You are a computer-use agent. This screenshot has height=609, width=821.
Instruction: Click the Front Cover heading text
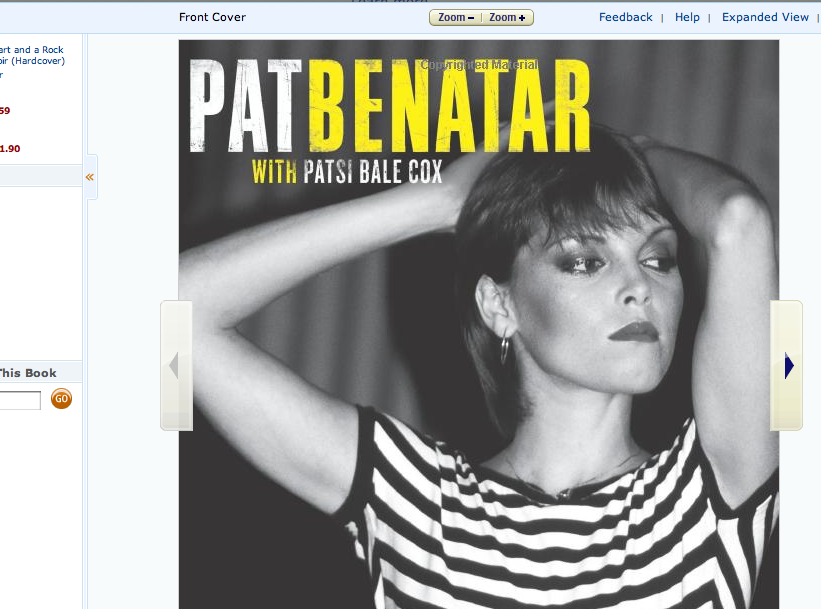click(x=212, y=17)
